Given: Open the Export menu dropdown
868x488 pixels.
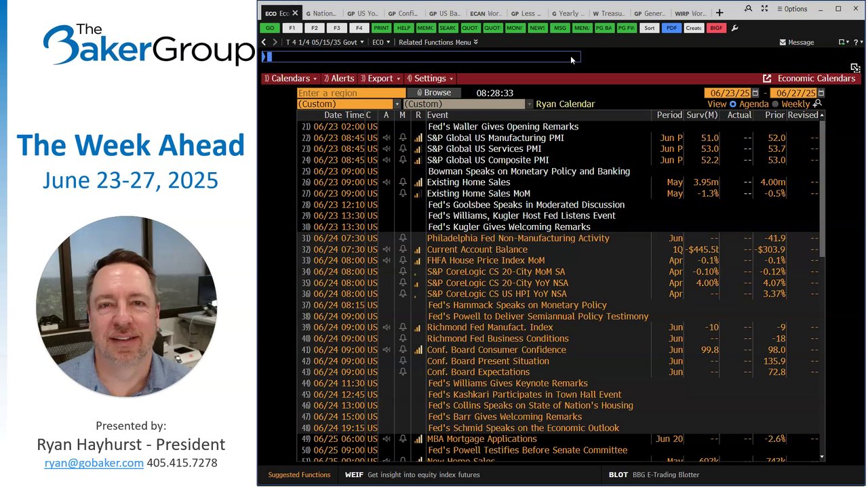Looking at the screenshot, I should 380,79.
